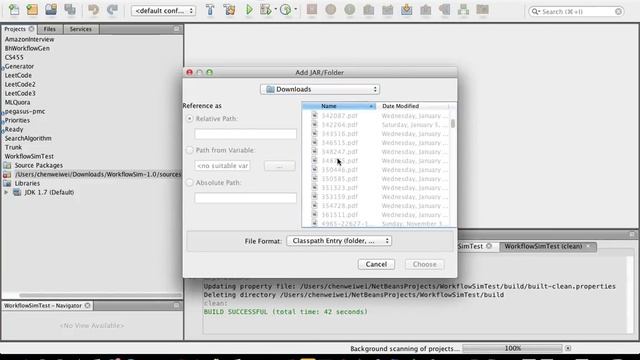
Task: Switch to the Services tab
Action: (80, 29)
